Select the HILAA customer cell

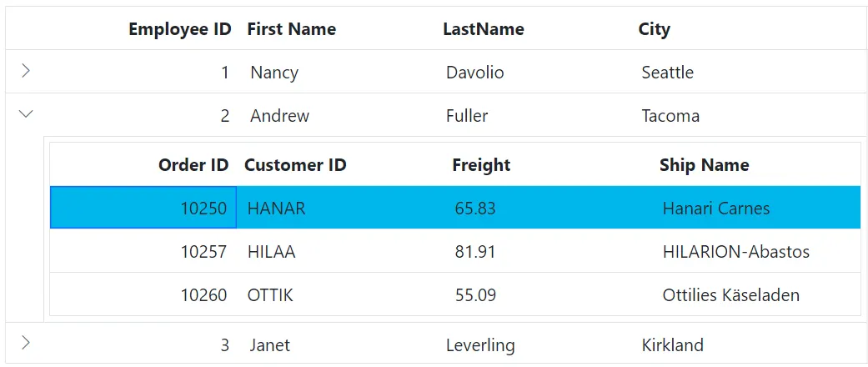coord(271,252)
